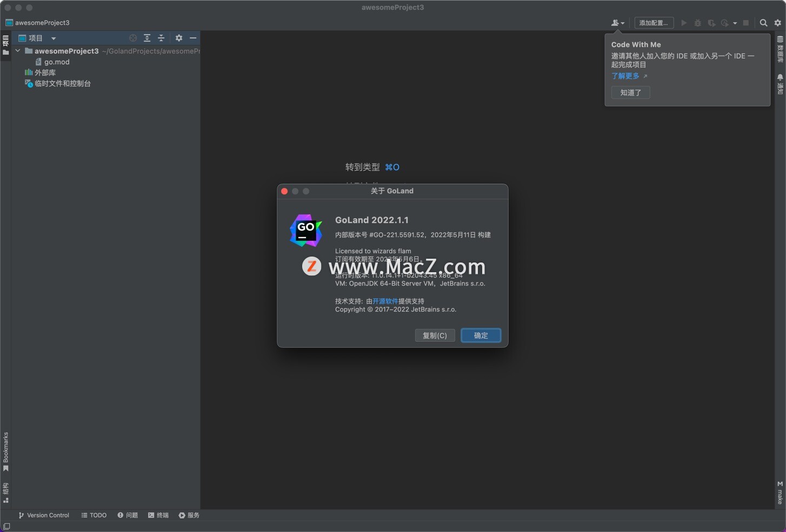Open the 数据库 database tool window
This screenshot has width=786, height=532.
(780, 49)
